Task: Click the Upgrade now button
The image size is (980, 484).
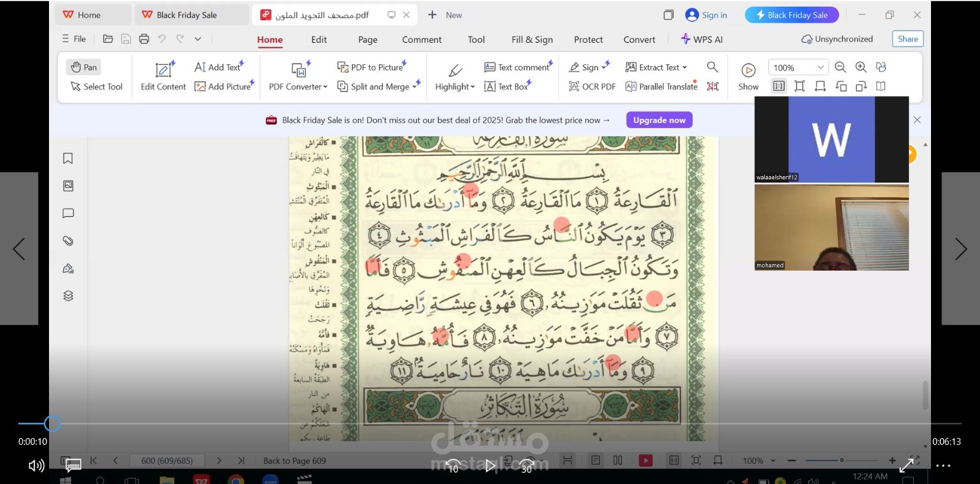Action: pyautogui.click(x=659, y=120)
